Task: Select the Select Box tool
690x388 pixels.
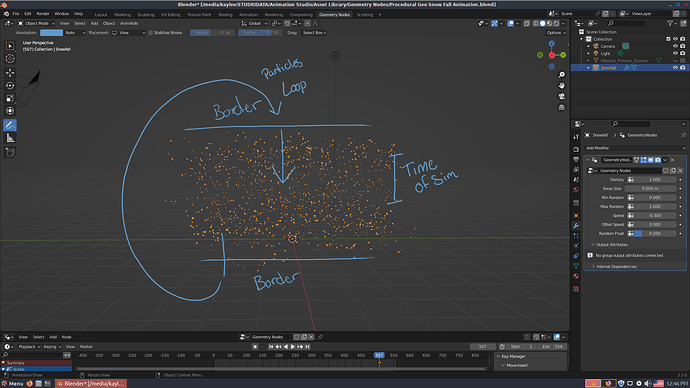Action: pos(10,46)
